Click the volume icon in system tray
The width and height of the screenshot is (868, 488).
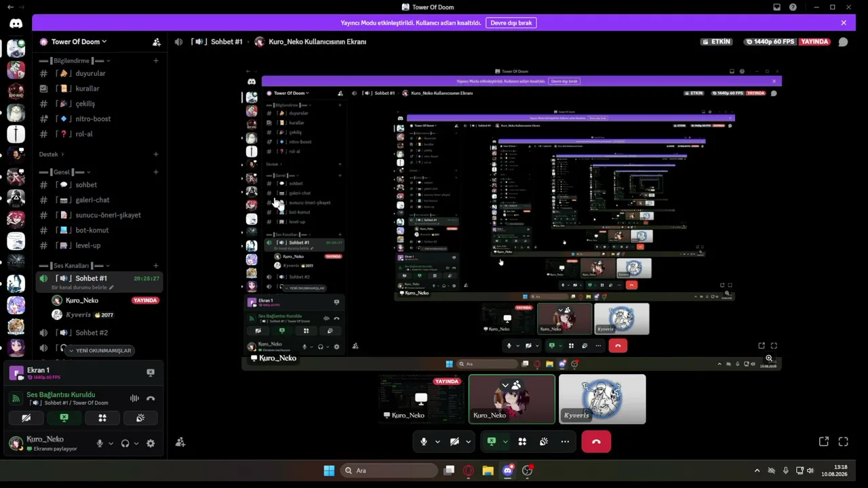click(810, 470)
